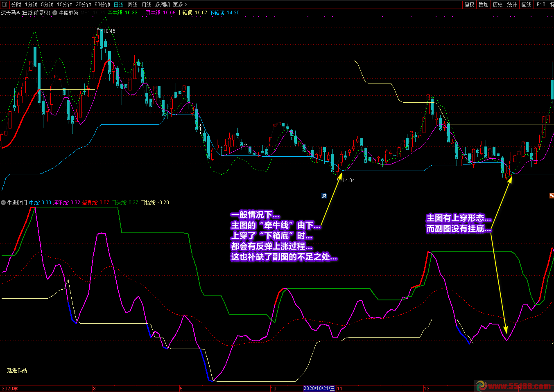The width and height of the screenshot is (554, 392).
Task: Click the 14.04 low price label
Action: (348, 180)
